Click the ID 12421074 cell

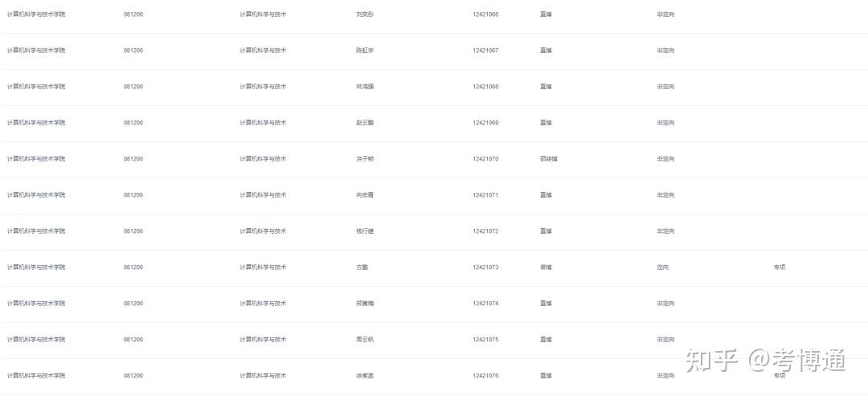point(485,304)
